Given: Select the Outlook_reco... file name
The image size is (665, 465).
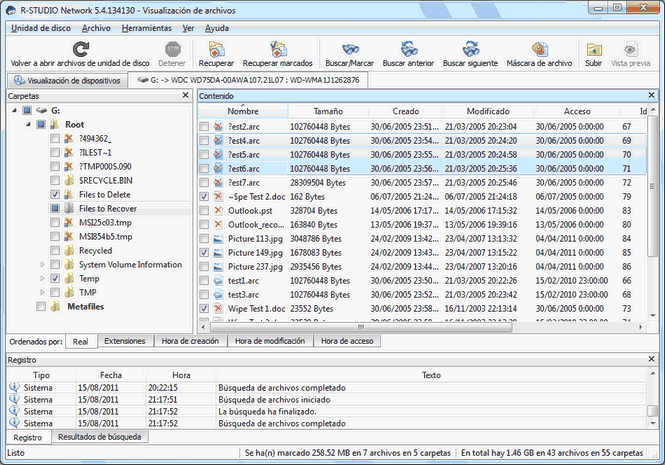Looking at the screenshot, I should tap(256, 225).
